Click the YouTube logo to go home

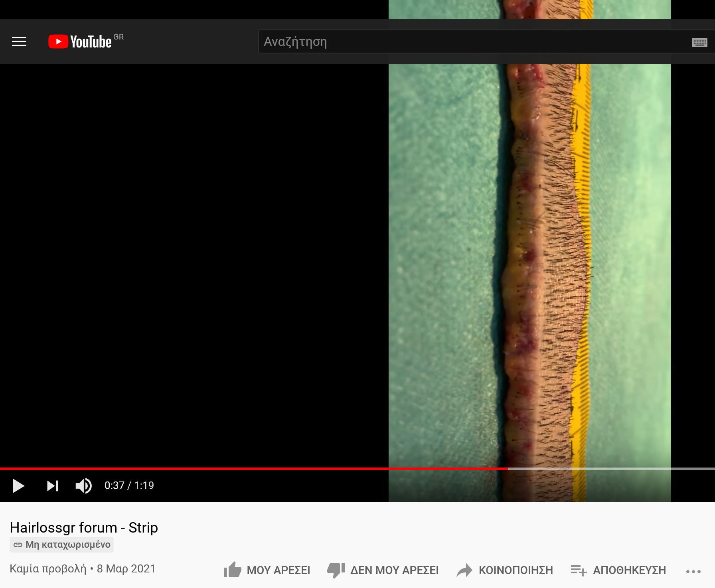pos(80,41)
